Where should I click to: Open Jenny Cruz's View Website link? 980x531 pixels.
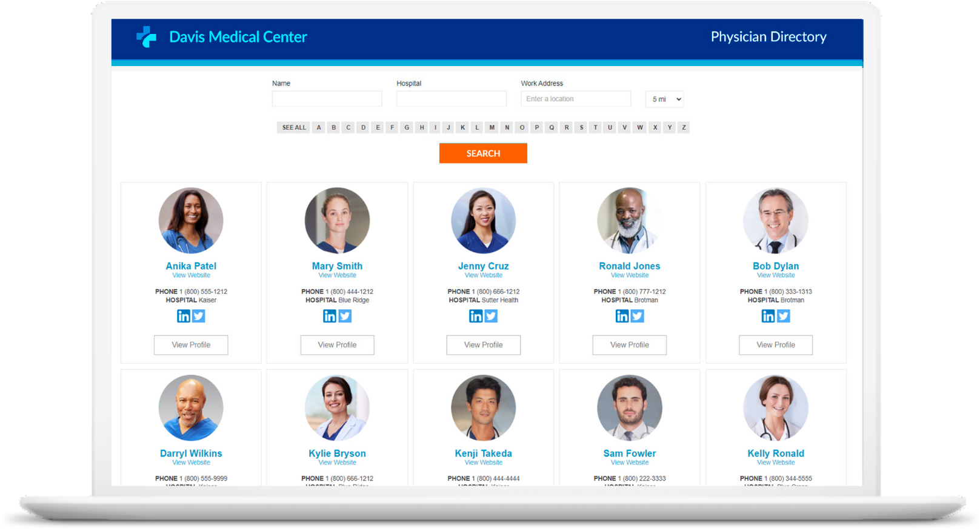(484, 275)
